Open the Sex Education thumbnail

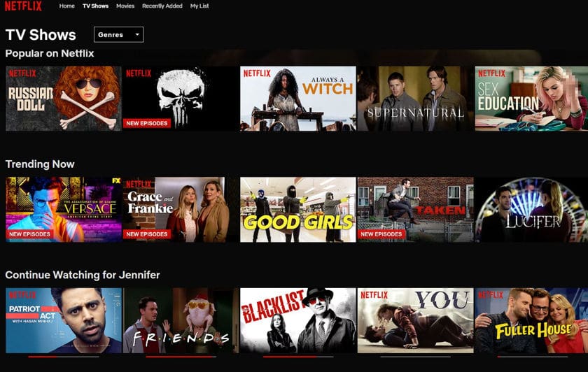coord(531,99)
